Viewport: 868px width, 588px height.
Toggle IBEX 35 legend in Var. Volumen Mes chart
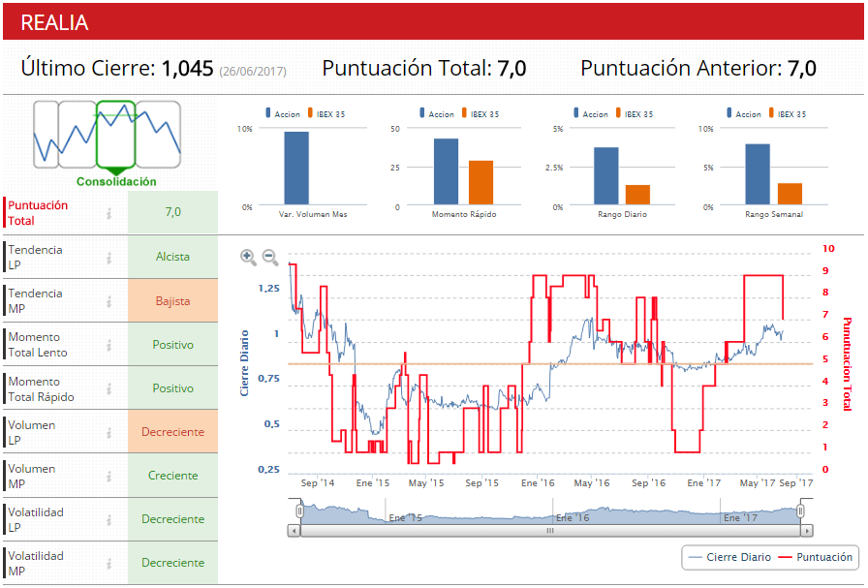[x=326, y=113]
